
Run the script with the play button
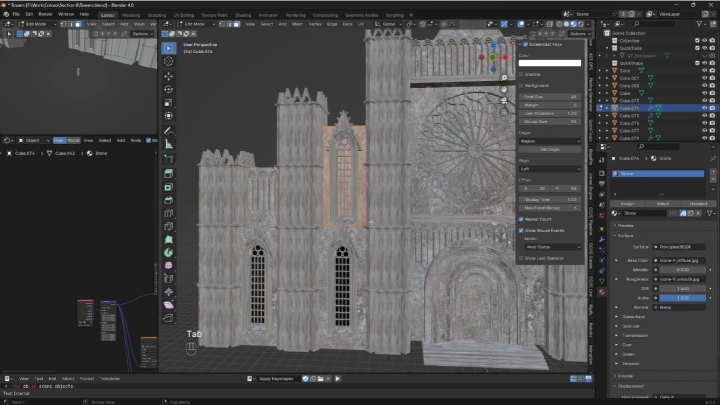[x=338, y=379]
